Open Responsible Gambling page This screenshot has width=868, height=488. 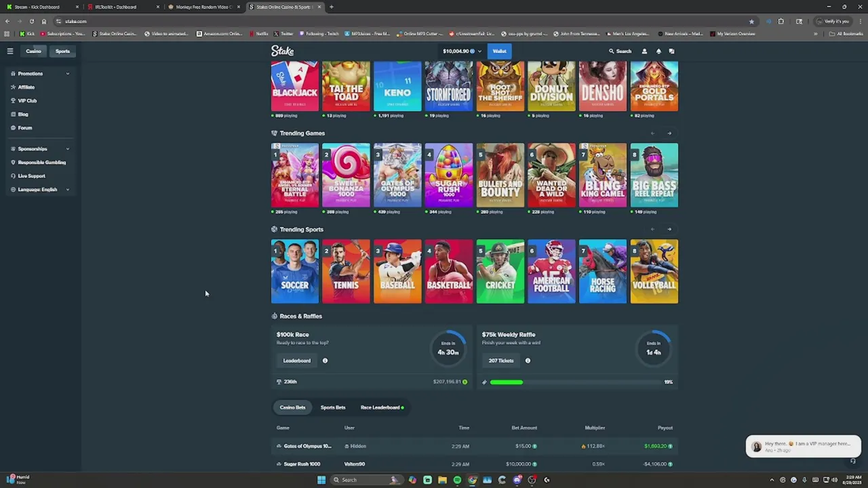[41, 162]
